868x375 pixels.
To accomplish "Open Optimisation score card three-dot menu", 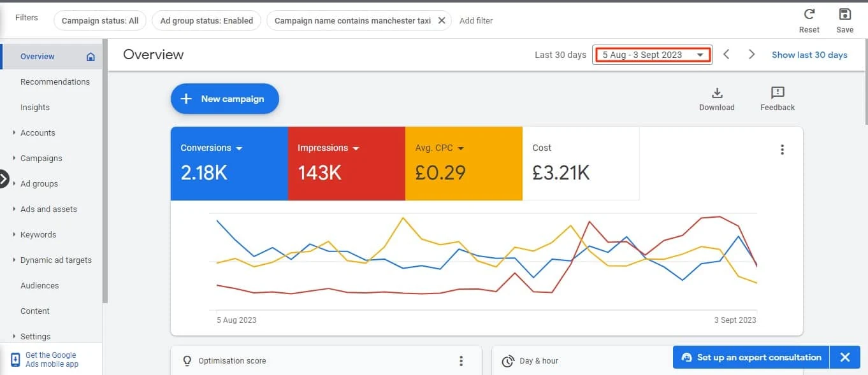I will click(x=461, y=361).
